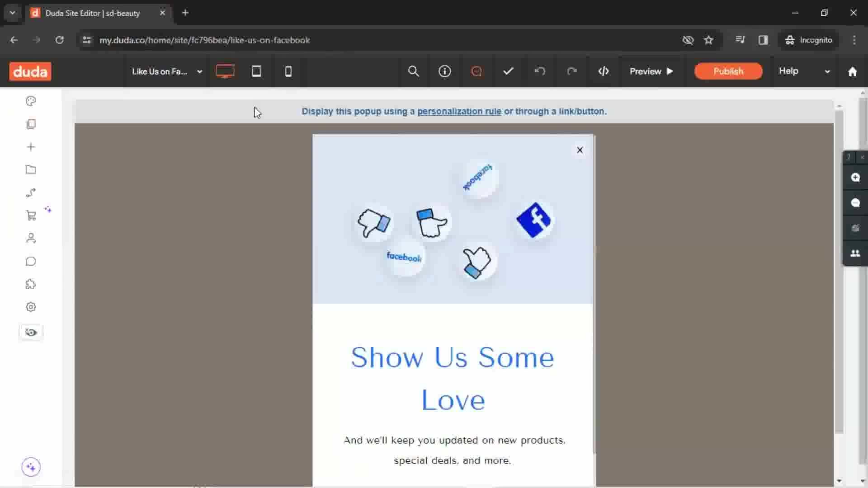The height and width of the screenshot is (488, 868).
Task: Open developer mode code icon
Action: click(x=604, y=71)
